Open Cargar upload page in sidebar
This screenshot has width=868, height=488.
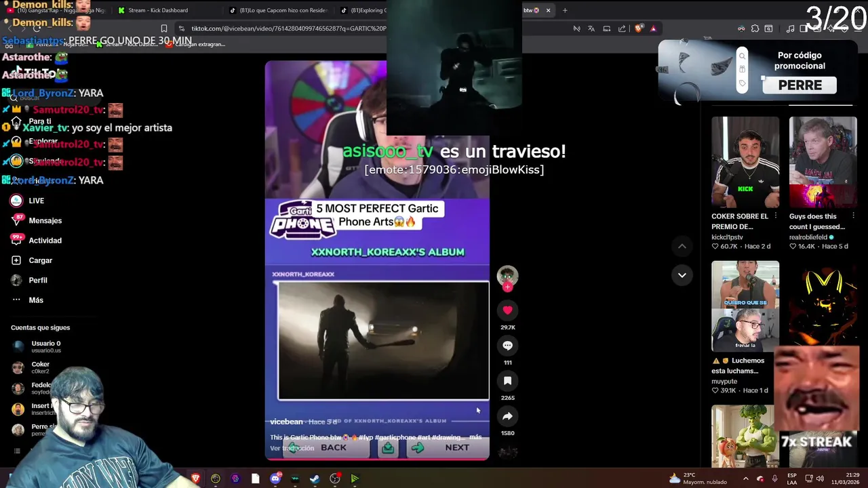[31, 260]
